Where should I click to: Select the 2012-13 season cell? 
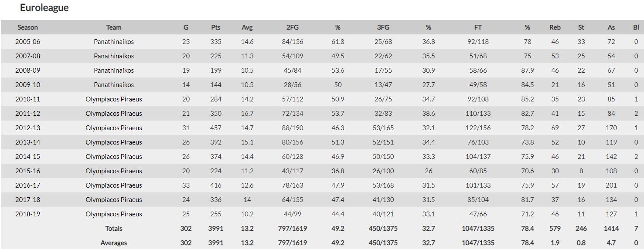pyautogui.click(x=27, y=128)
